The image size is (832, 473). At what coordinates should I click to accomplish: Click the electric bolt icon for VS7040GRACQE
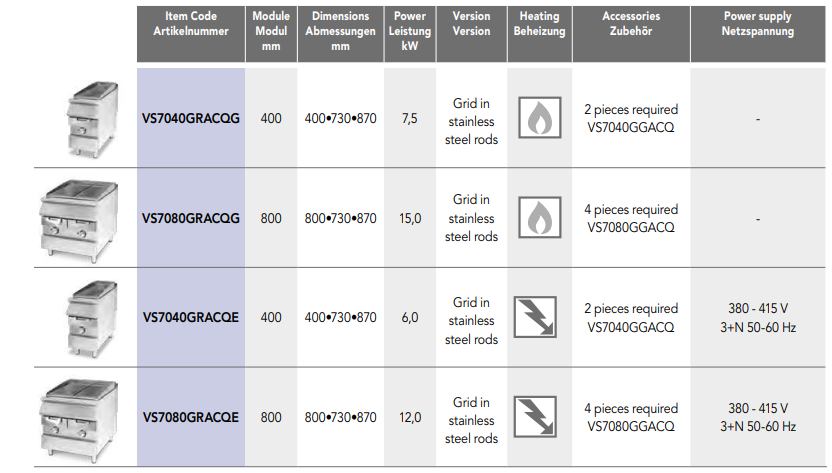click(x=538, y=318)
